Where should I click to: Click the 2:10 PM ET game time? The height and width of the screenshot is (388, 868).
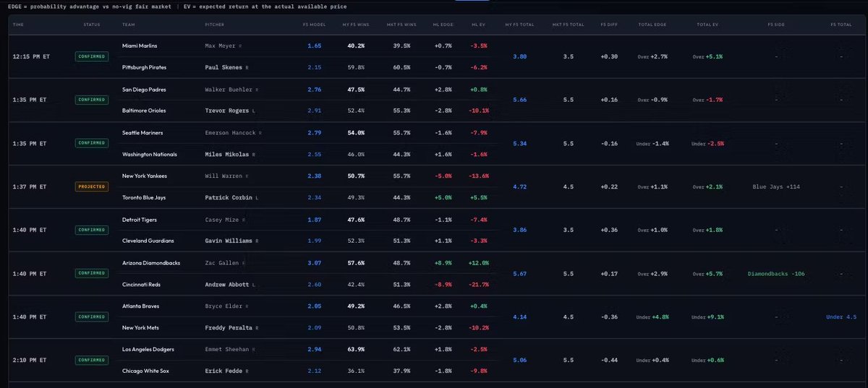point(30,360)
